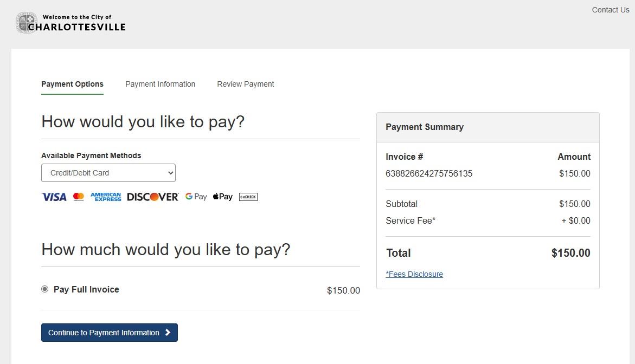Click the Charlottesville welcome title text
635x364 pixels.
[x=76, y=23]
